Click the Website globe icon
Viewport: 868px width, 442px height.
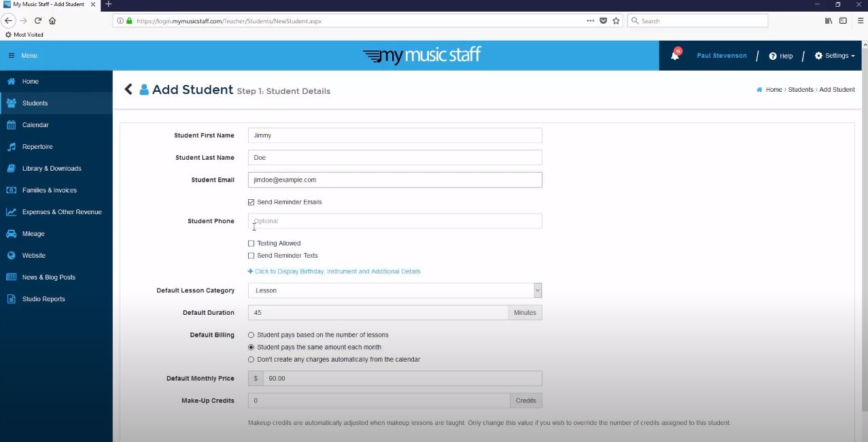(x=11, y=256)
